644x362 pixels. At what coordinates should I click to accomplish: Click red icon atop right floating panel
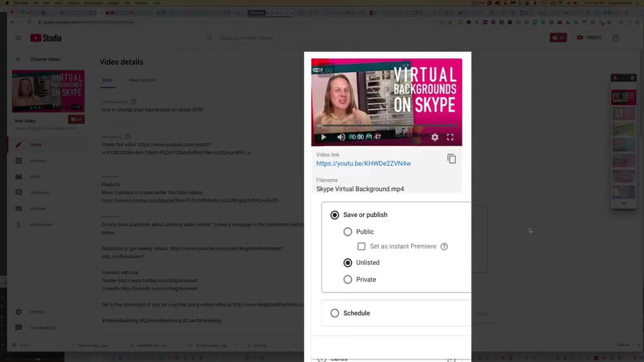click(615, 78)
